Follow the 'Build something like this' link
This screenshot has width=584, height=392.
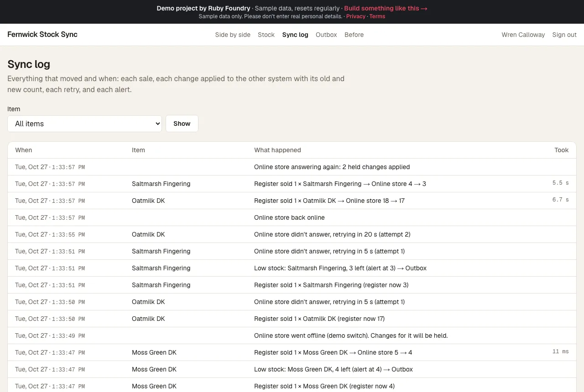[x=386, y=8]
